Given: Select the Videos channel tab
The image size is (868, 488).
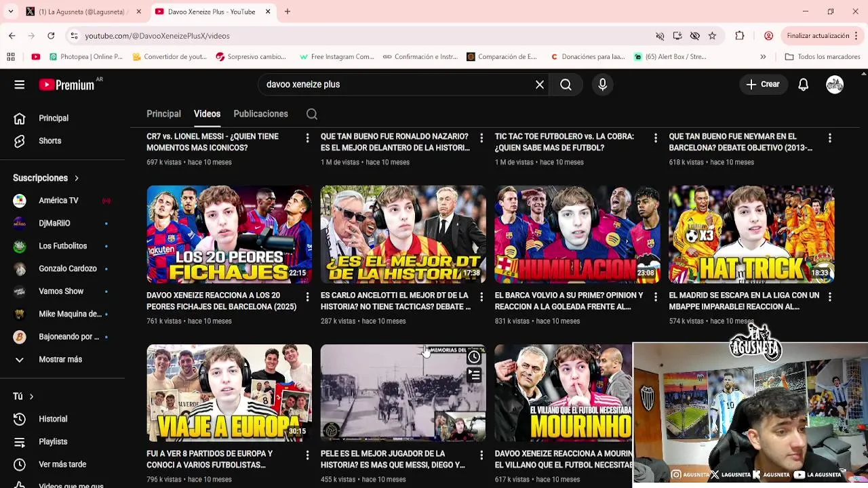Looking at the screenshot, I should pyautogui.click(x=207, y=114).
